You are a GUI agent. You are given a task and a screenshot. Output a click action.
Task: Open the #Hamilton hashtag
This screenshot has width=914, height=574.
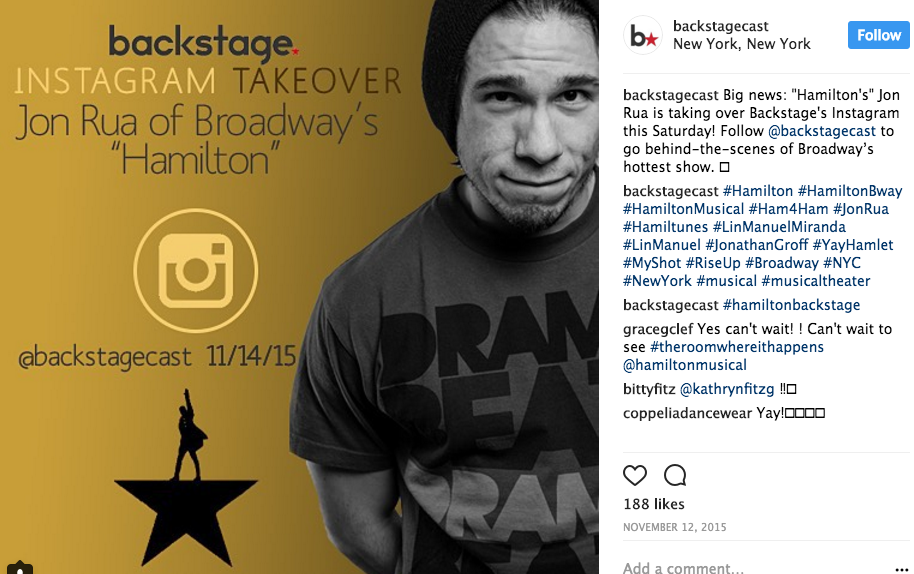coord(758,191)
